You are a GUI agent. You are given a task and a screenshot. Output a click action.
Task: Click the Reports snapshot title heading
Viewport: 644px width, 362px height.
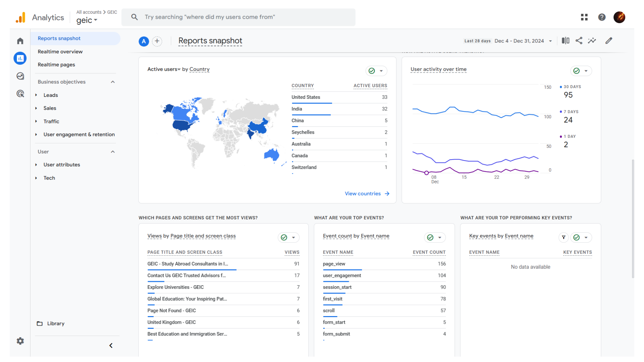210,41
